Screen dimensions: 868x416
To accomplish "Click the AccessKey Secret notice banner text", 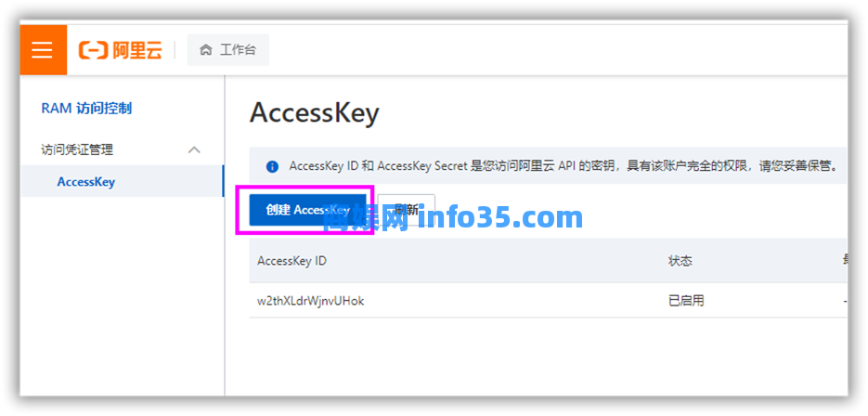I will click(563, 166).
